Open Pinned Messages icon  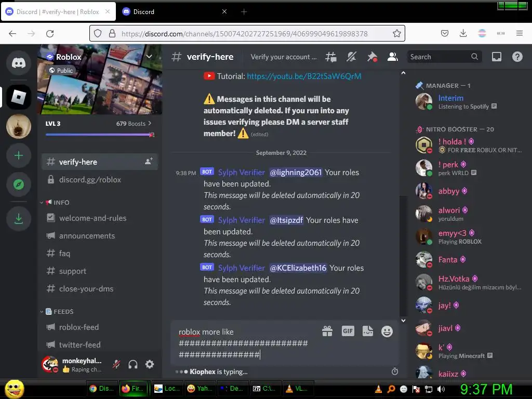coord(372,57)
